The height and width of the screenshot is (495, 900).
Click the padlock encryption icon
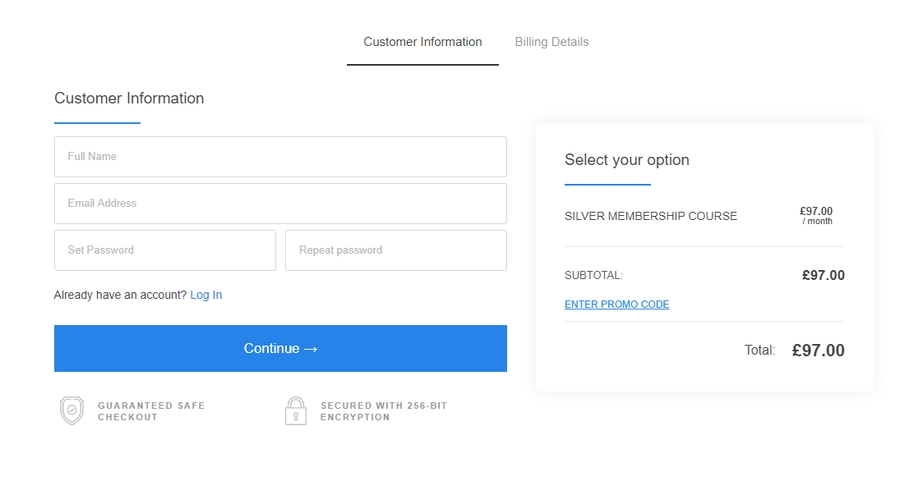tap(295, 411)
